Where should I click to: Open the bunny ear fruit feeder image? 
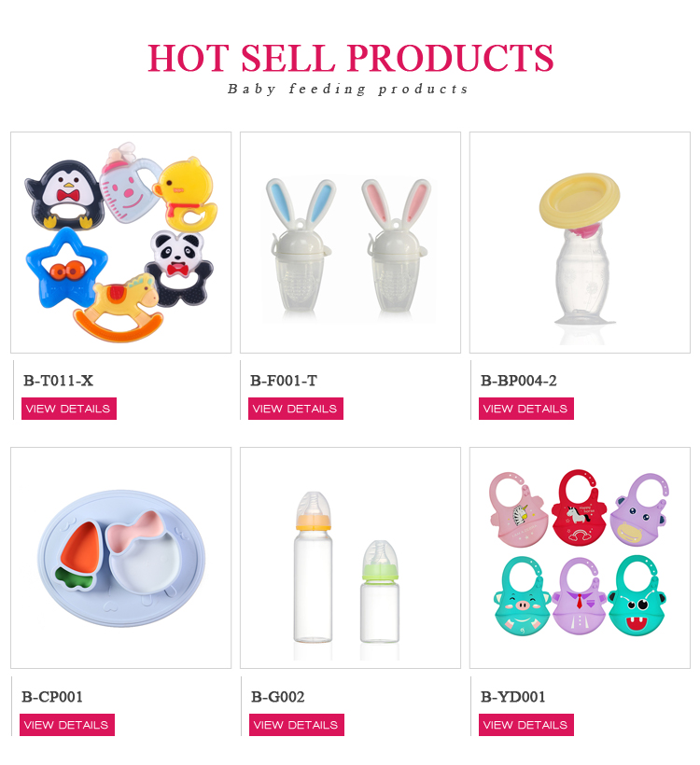351,243
